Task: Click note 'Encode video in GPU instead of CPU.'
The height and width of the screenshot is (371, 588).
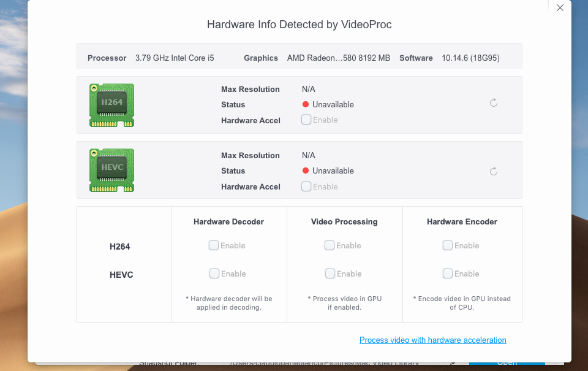Action: pos(462,303)
